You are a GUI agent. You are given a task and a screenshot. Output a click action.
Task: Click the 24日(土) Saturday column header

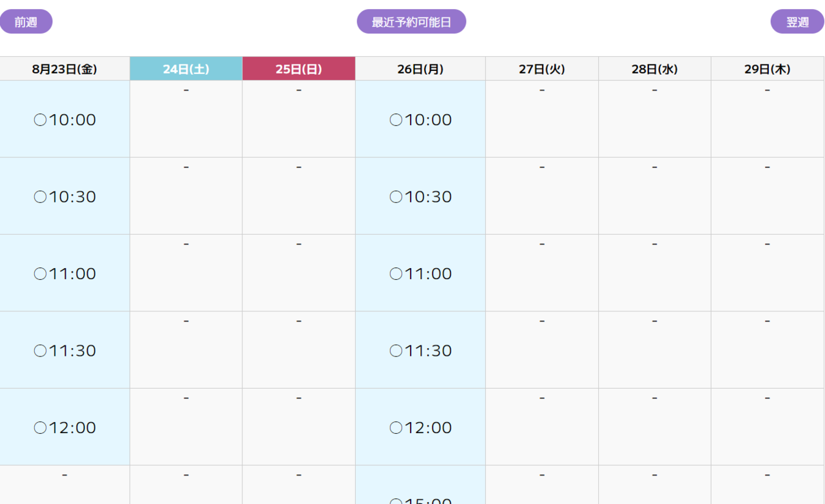tap(186, 69)
